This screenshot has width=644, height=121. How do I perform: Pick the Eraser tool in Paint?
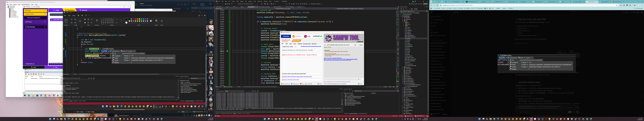85,23
